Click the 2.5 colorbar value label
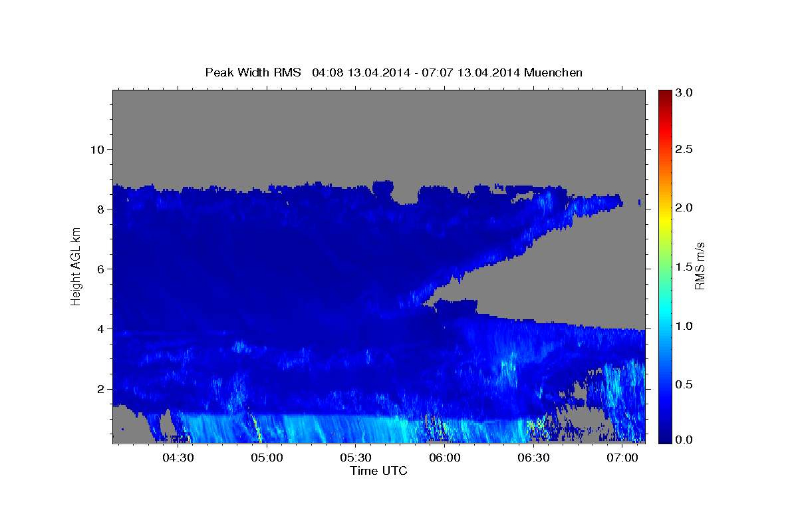Viewport: 798px width, 532px height. click(684, 149)
